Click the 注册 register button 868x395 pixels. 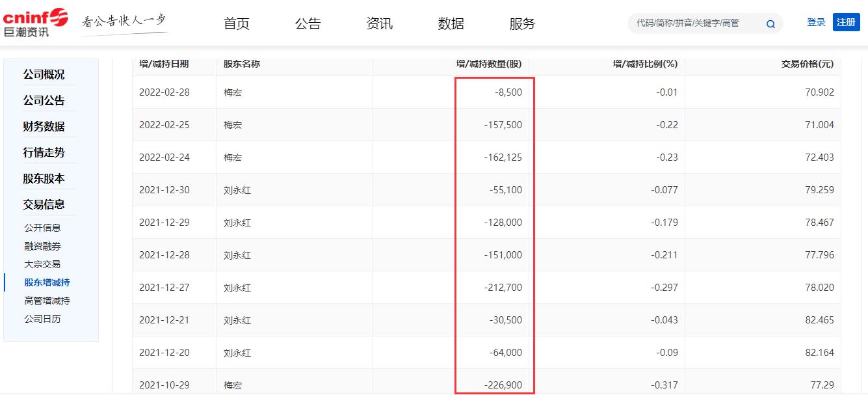coord(846,21)
